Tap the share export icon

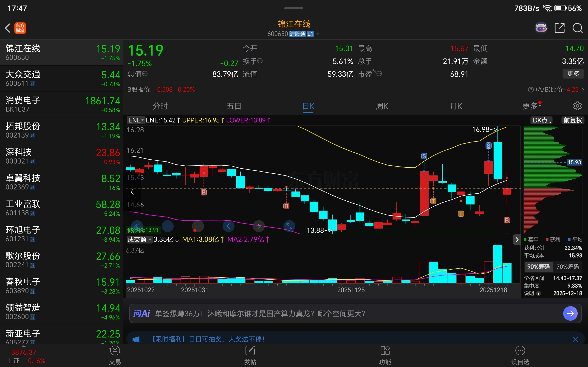tap(559, 28)
